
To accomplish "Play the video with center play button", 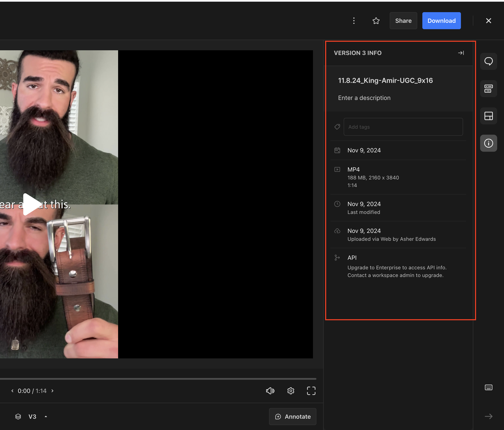I will pyautogui.click(x=31, y=204).
